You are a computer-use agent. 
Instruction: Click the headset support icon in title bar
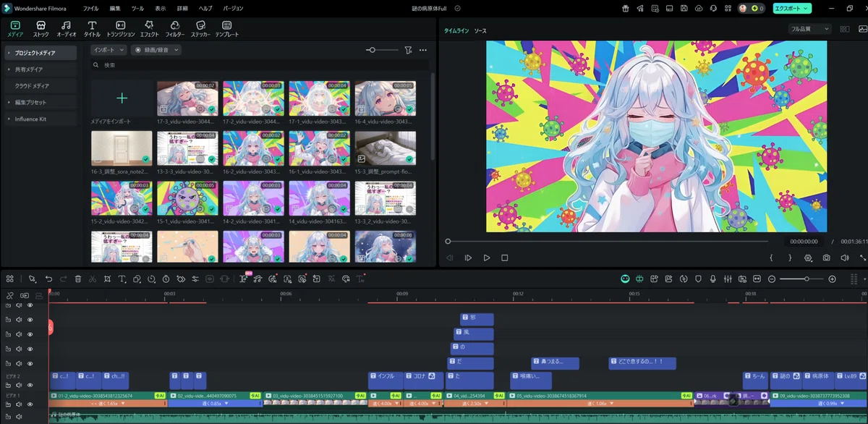click(x=713, y=8)
